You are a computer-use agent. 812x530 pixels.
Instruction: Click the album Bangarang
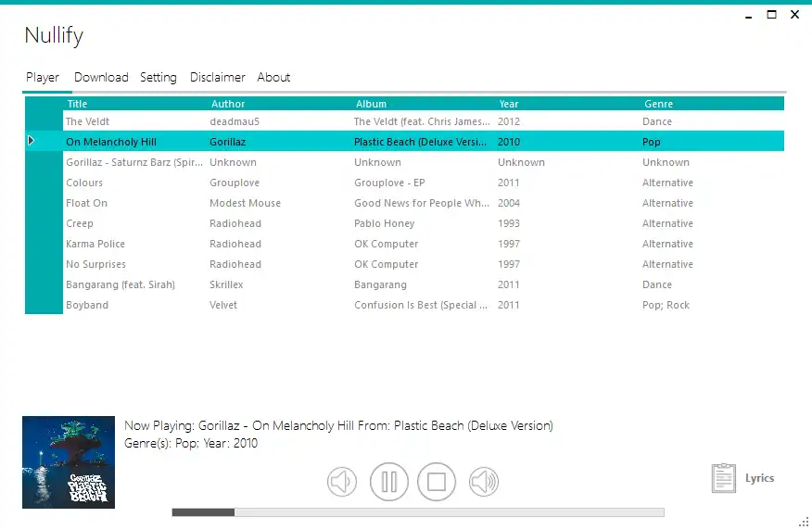pos(380,284)
